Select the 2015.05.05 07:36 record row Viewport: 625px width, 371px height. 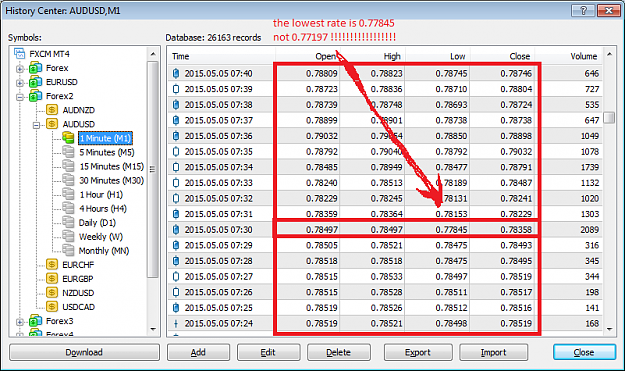coord(385,136)
